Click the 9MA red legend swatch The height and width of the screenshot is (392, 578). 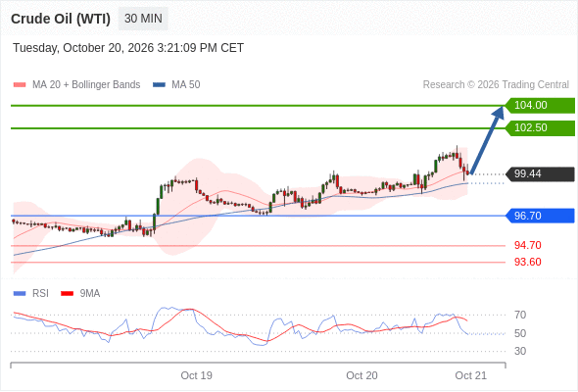67,294
